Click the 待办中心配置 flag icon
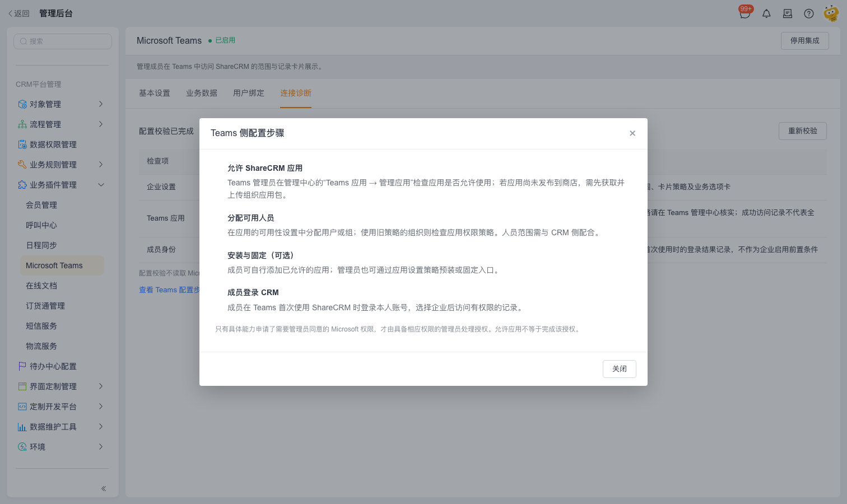 [22, 366]
